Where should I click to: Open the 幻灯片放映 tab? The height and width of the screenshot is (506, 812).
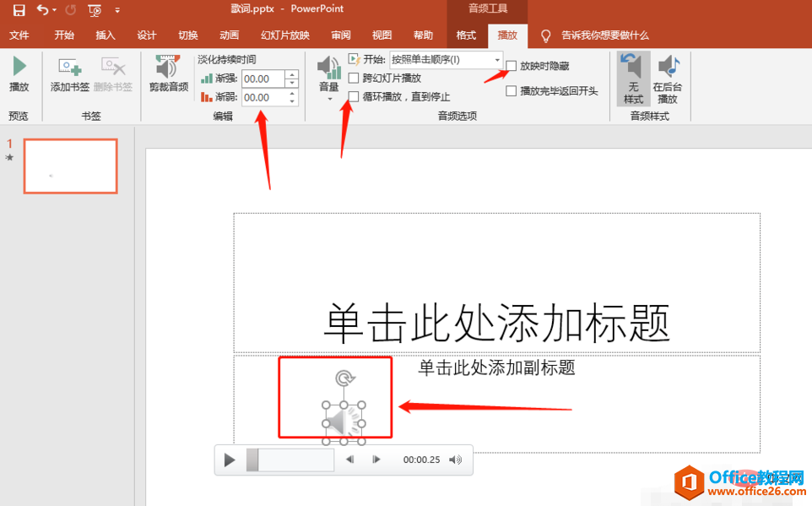coord(284,35)
